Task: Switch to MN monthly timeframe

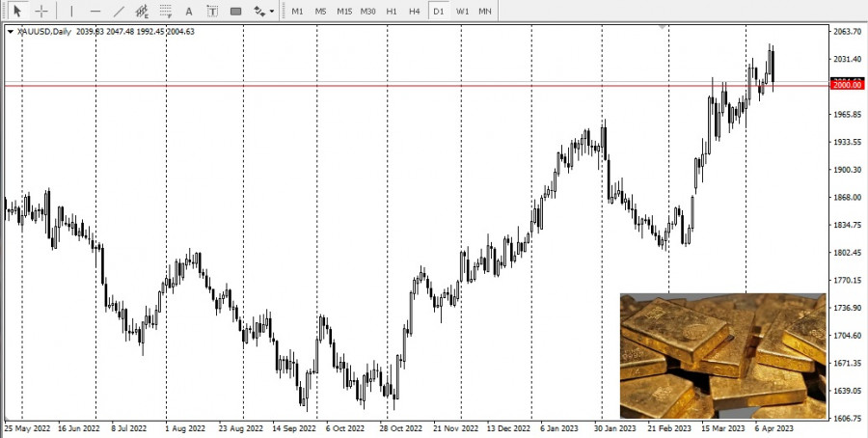Action: click(485, 11)
